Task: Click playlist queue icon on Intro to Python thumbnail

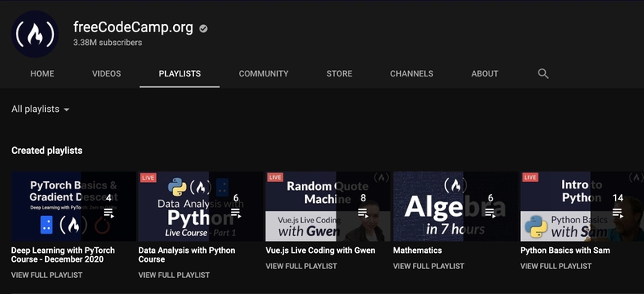Action: [x=617, y=213]
